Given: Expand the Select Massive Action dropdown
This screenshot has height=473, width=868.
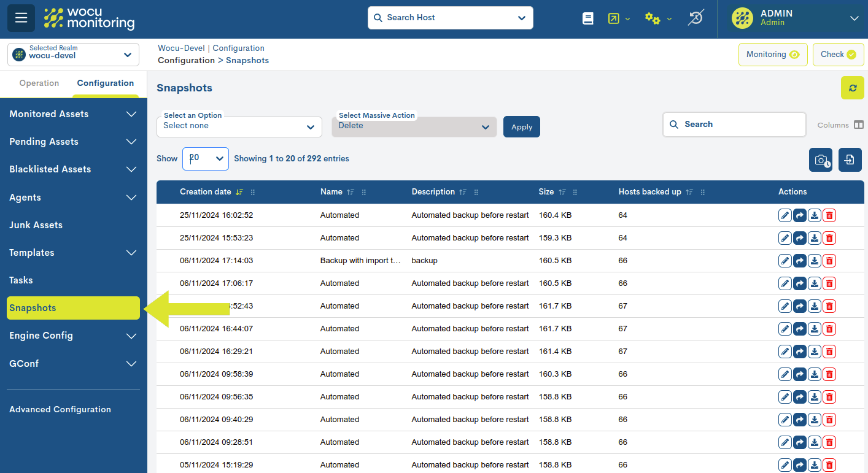Looking at the screenshot, I should pyautogui.click(x=414, y=126).
